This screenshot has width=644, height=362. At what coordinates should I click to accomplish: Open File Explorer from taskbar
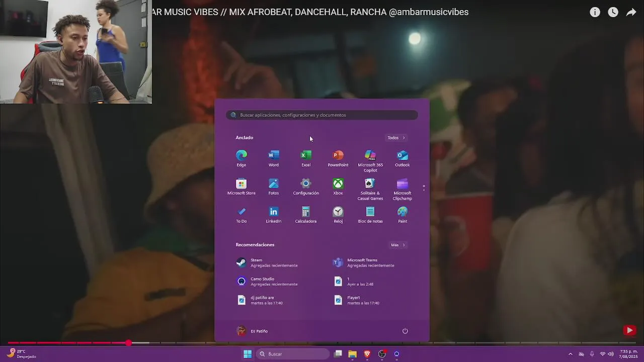point(352,354)
